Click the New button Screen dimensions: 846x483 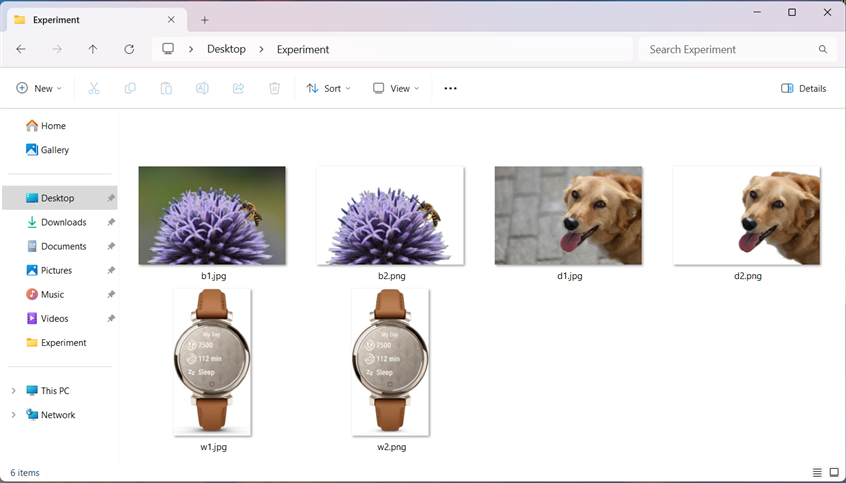pyautogui.click(x=40, y=88)
